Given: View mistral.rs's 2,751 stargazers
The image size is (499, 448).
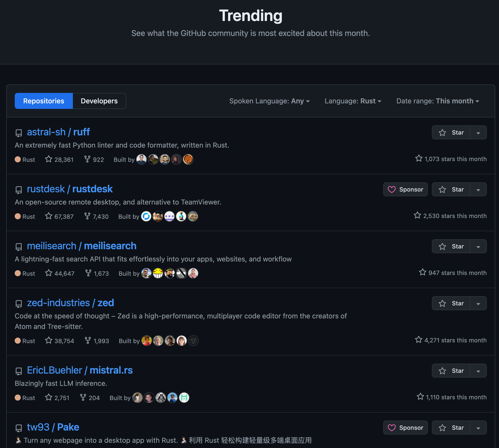Looking at the screenshot, I should coord(57,397).
